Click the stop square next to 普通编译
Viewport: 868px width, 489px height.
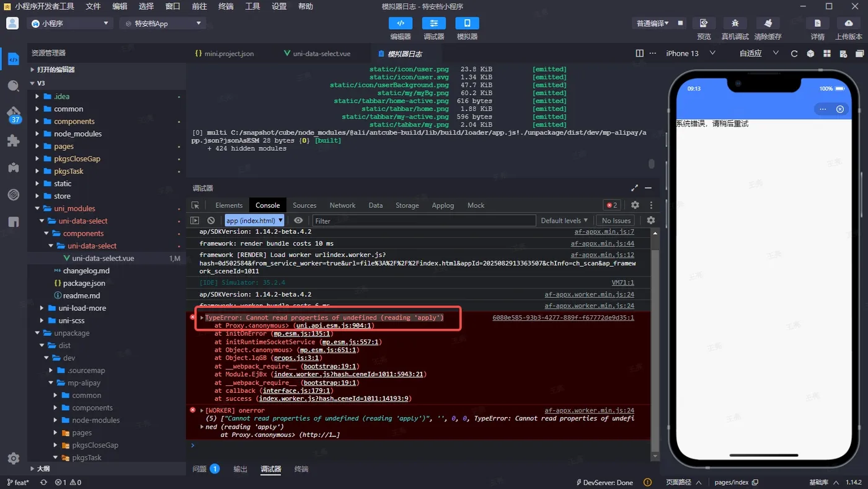point(680,23)
